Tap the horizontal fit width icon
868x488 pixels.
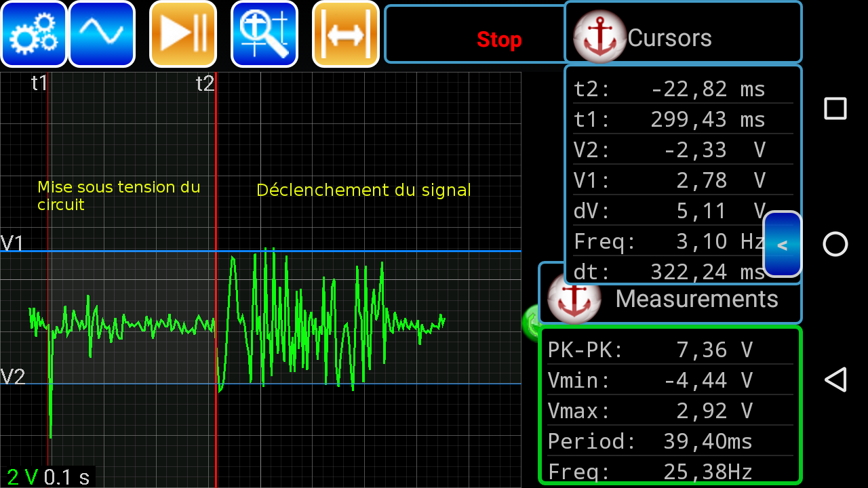(346, 34)
